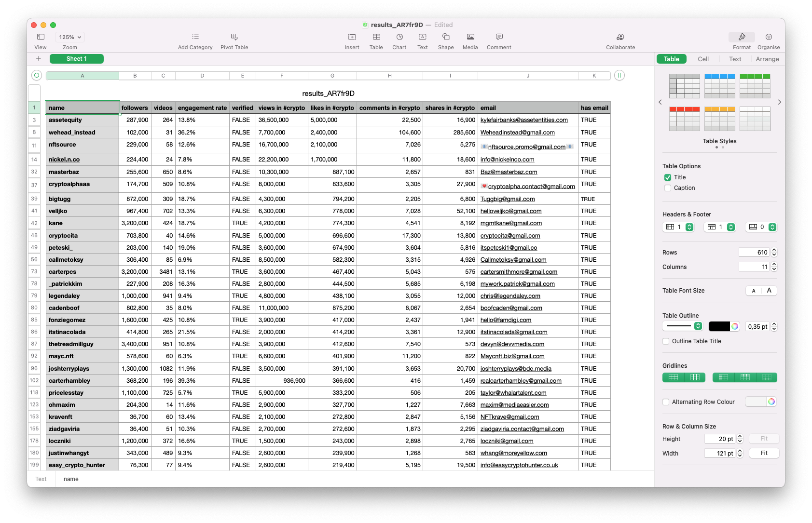Click the Columns count stepper
Viewport: 812px width, 523px height.
point(774,267)
